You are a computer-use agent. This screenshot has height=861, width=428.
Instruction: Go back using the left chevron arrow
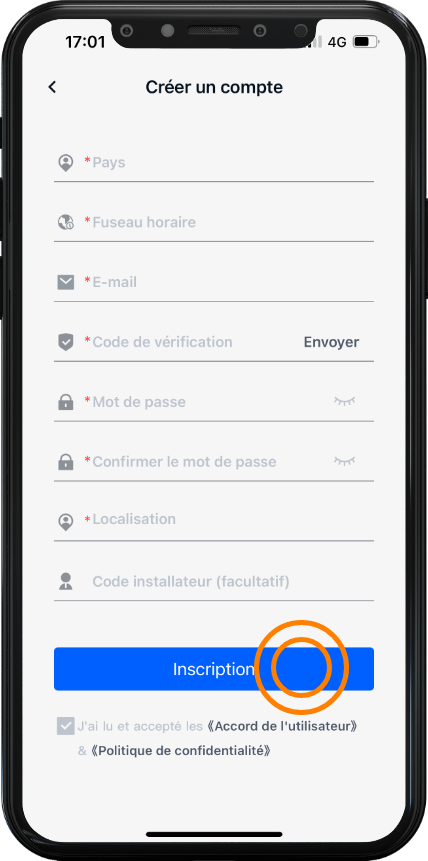click(52, 87)
